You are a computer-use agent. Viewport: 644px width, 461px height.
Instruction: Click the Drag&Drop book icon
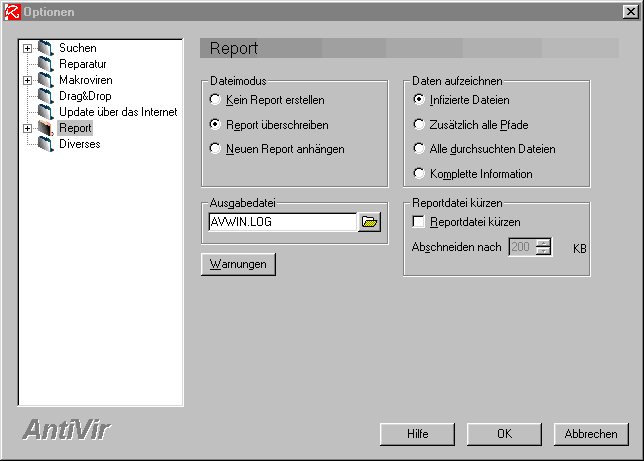pos(45,96)
